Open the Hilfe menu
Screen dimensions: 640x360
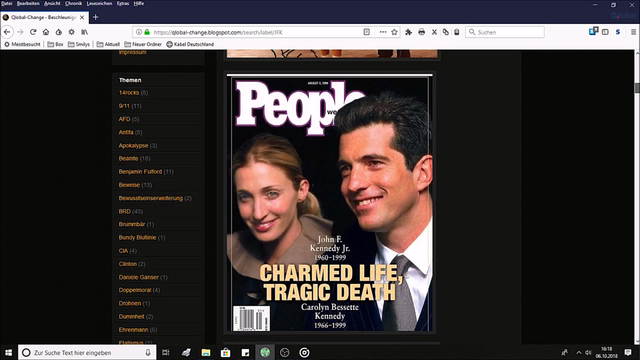coord(139,3)
